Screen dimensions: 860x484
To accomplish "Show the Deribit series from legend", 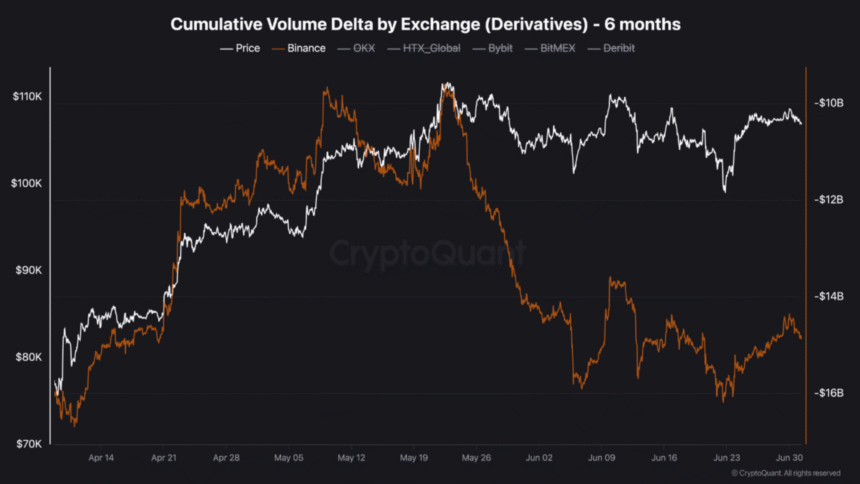I will click(x=618, y=49).
